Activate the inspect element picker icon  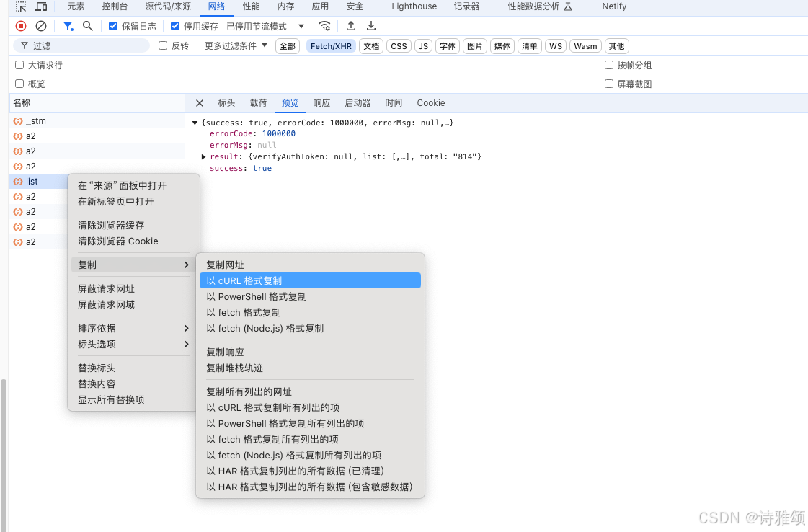pos(21,6)
